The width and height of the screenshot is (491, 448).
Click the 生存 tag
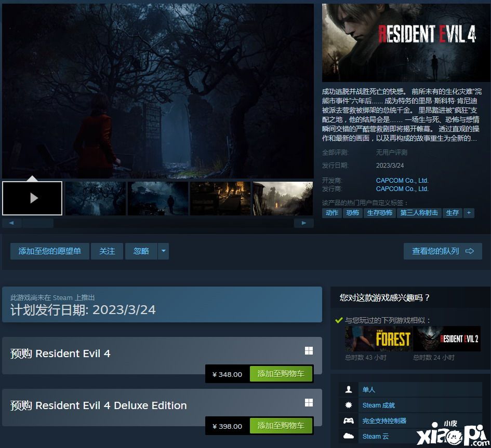click(x=452, y=213)
